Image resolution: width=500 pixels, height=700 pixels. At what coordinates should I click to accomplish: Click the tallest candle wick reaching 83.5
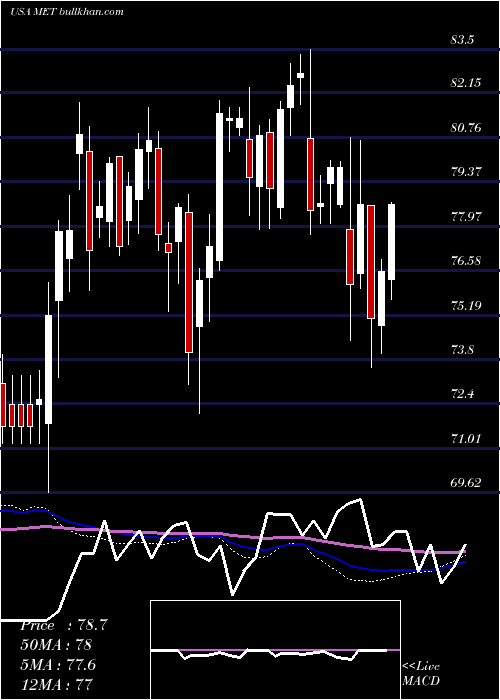310,142
